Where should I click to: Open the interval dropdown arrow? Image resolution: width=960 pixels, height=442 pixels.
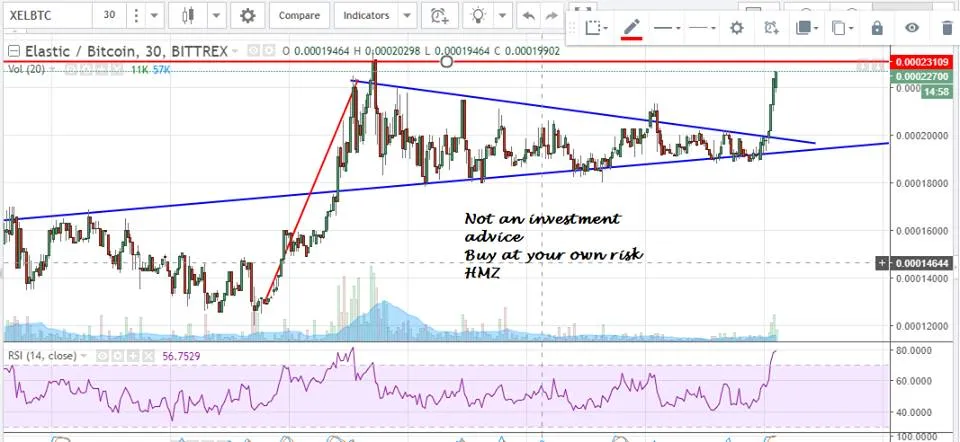[x=154, y=16]
